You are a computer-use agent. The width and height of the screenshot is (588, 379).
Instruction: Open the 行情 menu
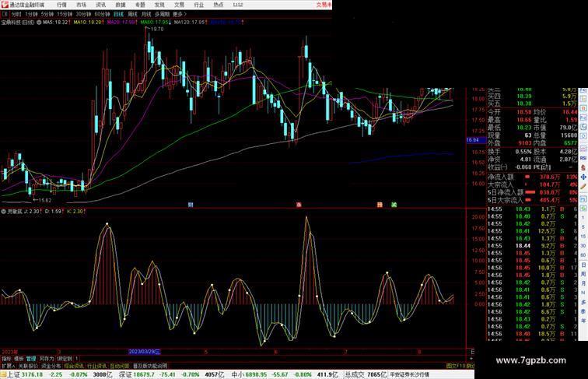61,5
